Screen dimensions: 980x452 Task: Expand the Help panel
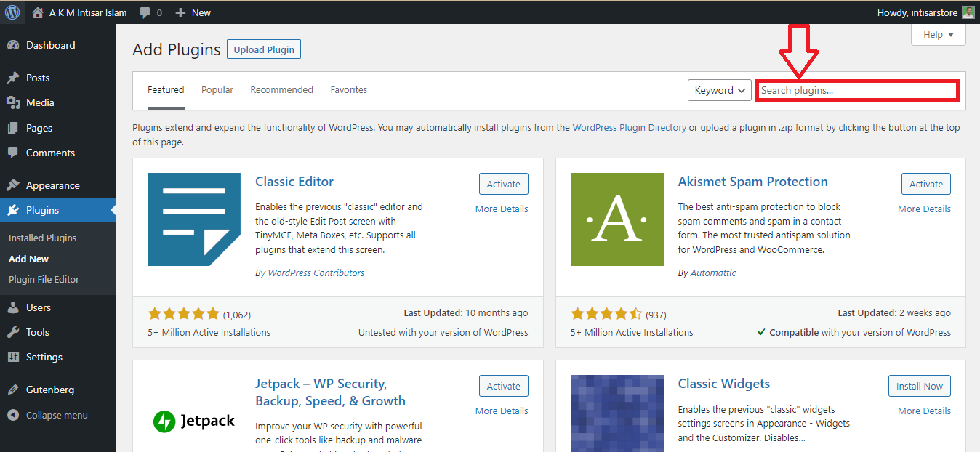(x=938, y=34)
